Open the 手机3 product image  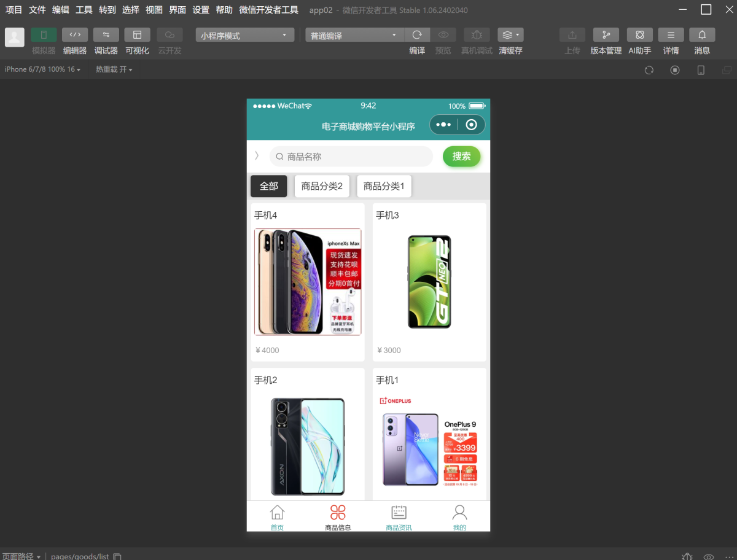pyautogui.click(x=429, y=282)
